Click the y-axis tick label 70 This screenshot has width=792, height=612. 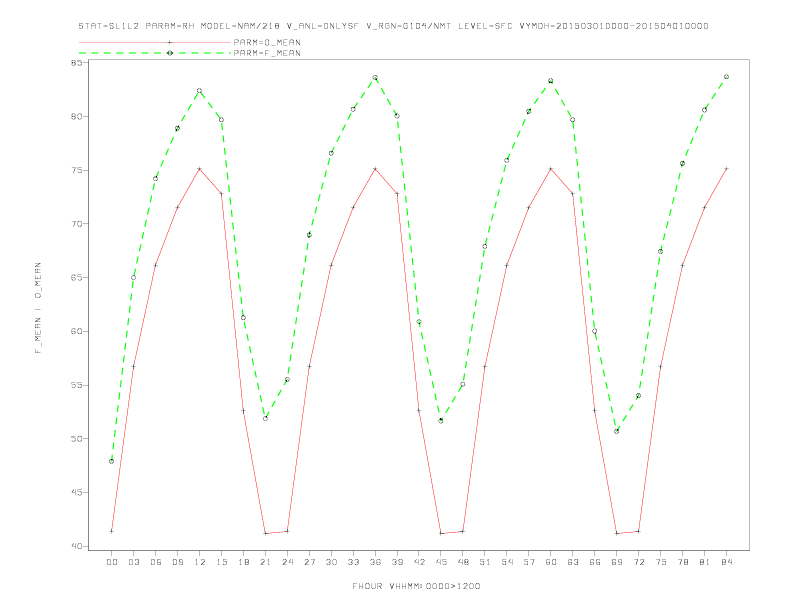pyautogui.click(x=76, y=224)
